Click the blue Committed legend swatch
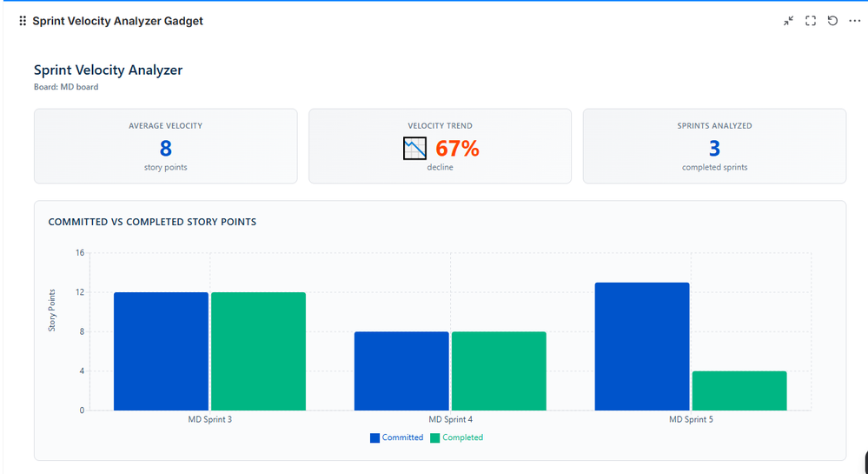Image resolution: width=868 pixels, height=474 pixels. click(374, 438)
